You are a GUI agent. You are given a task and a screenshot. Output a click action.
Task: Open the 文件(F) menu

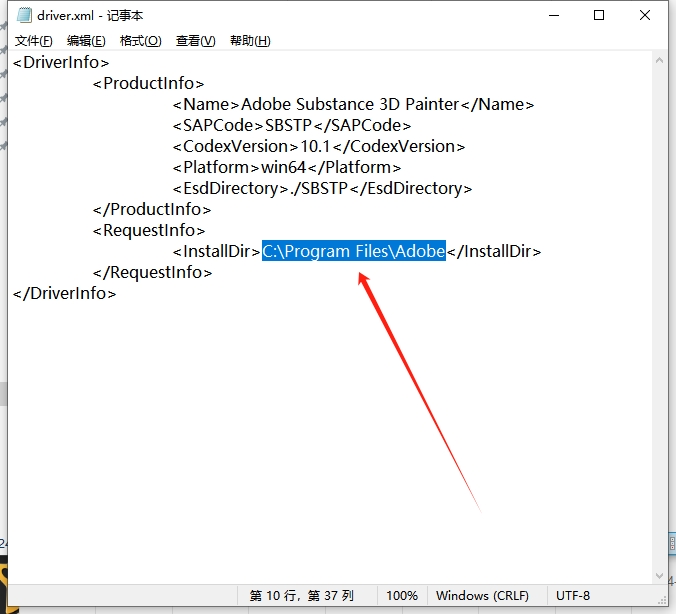33,41
